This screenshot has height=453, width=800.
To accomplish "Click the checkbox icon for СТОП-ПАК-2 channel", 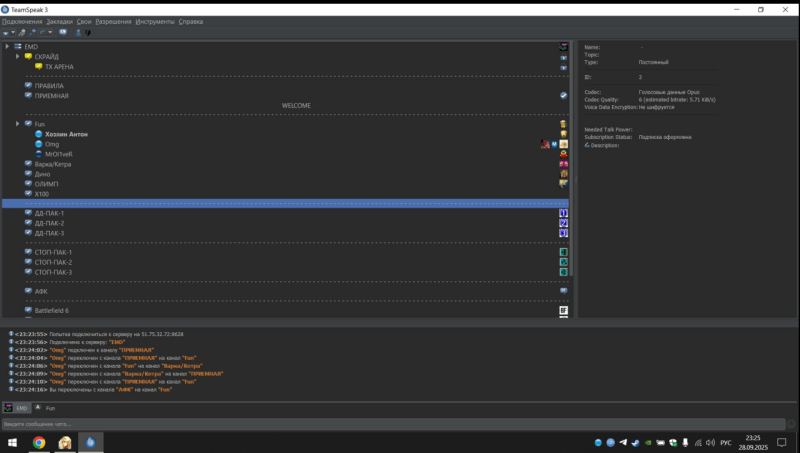I will (x=28, y=262).
